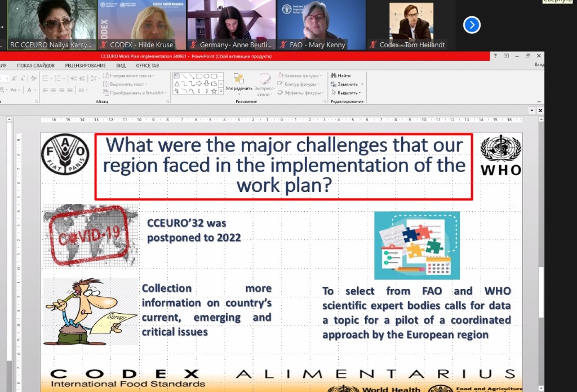Screen dimensions: 577x392
Task: Open PowerPoint help question mark
Action: point(495,56)
